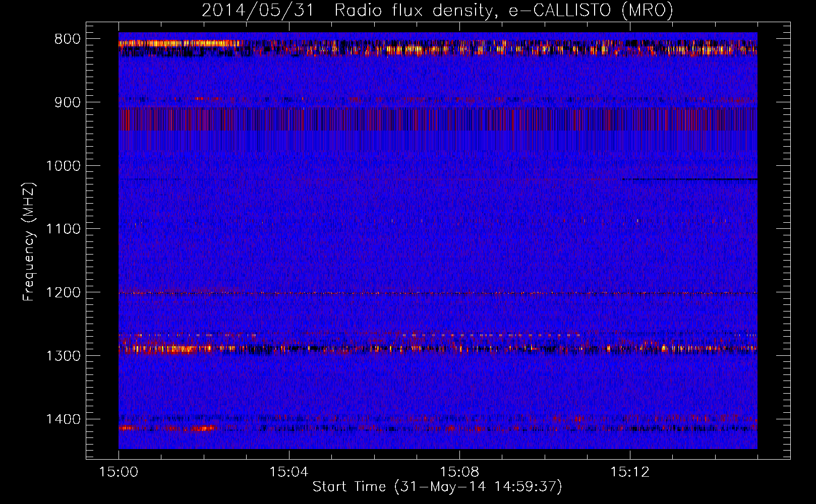Click the dotted line near 1270 MHz
Screen dimensions: 816x504
(x=438, y=335)
